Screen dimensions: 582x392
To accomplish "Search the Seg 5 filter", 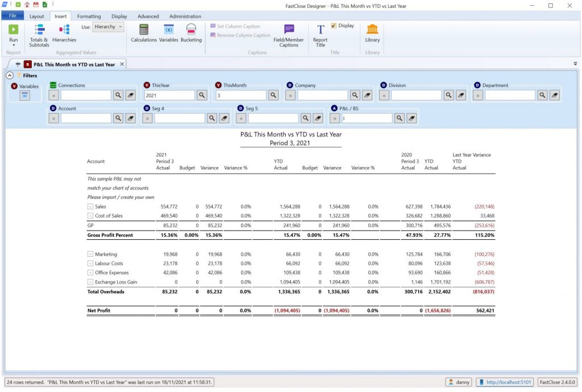I will pyautogui.click(x=305, y=118).
